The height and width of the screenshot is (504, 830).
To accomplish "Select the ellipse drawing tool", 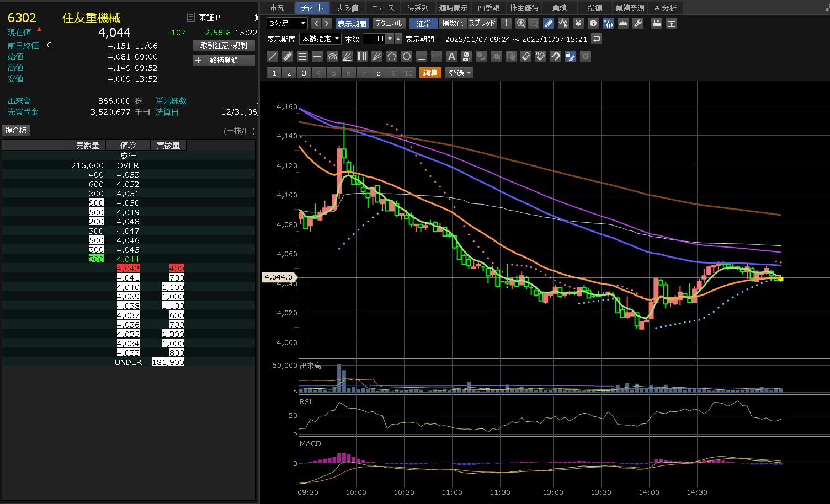I will click(407, 56).
